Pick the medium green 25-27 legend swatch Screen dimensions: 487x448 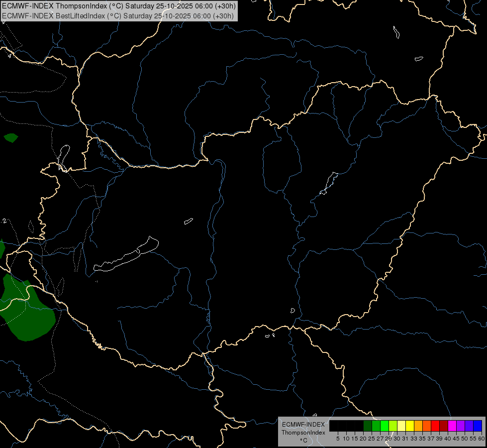pyautogui.click(x=376, y=426)
